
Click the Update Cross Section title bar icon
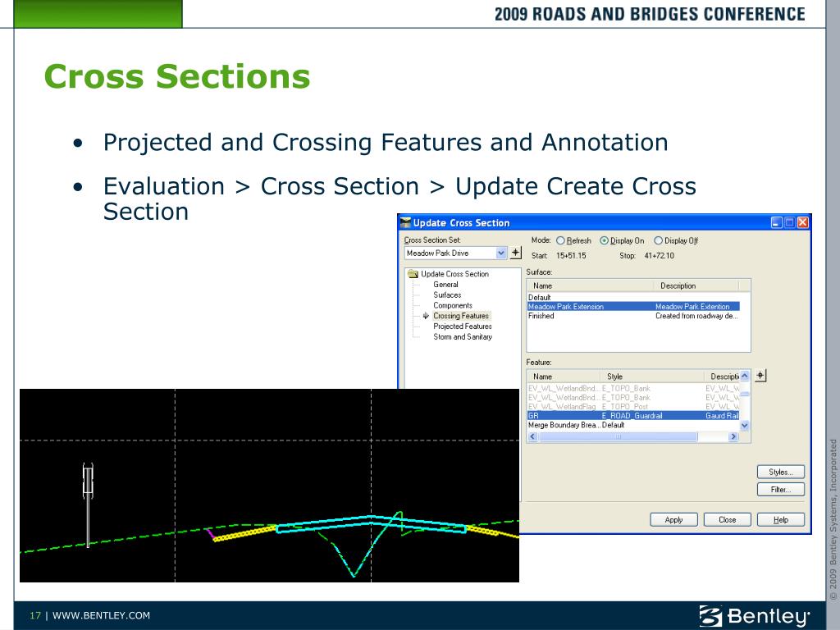[x=405, y=222]
